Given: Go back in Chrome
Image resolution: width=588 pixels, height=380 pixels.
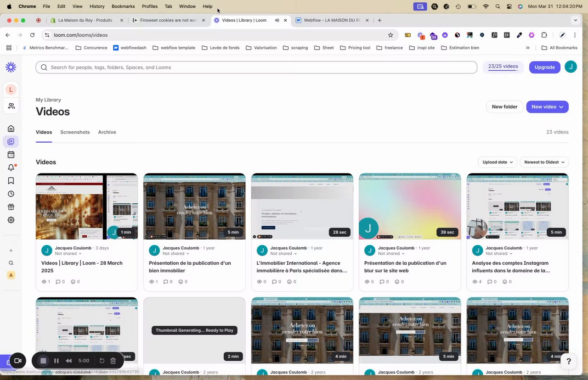Looking at the screenshot, I should coord(8,35).
